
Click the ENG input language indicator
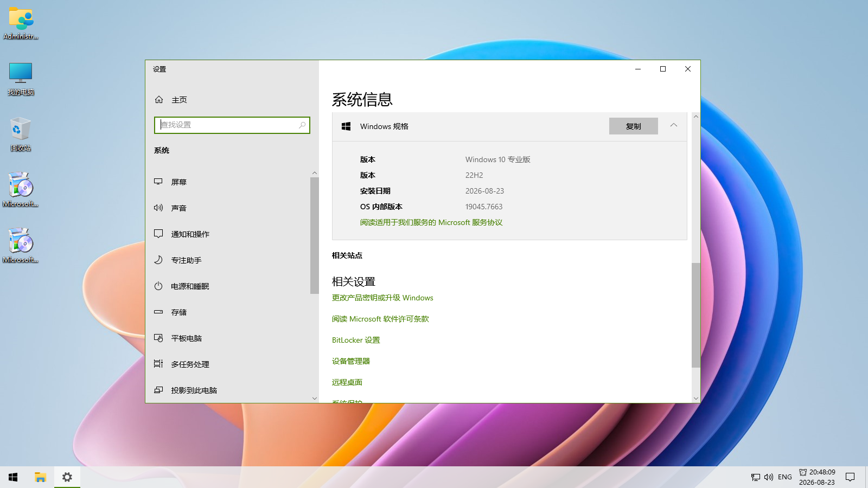[x=785, y=477]
